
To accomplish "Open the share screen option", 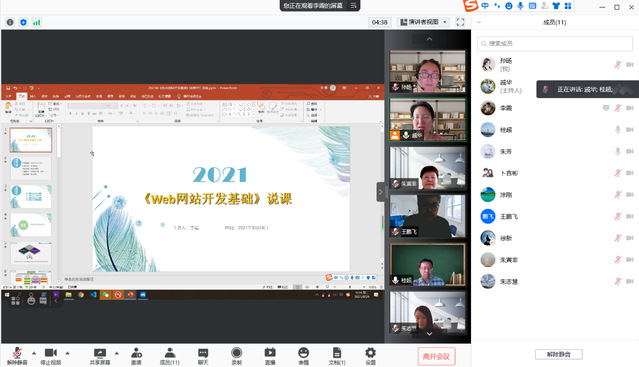I will pos(100,356).
